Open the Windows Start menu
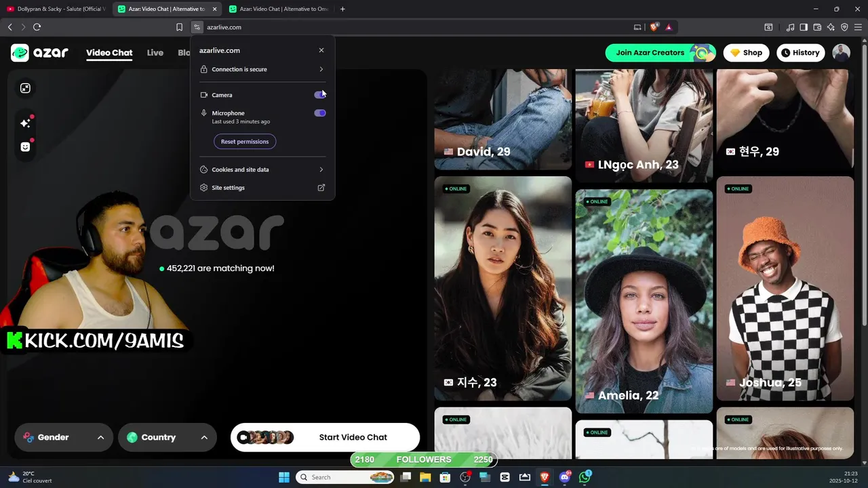 (x=284, y=477)
